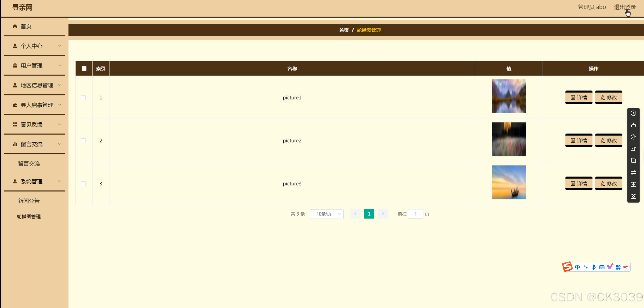Click the camera screenshot icon in floating toolbar

pos(633,197)
